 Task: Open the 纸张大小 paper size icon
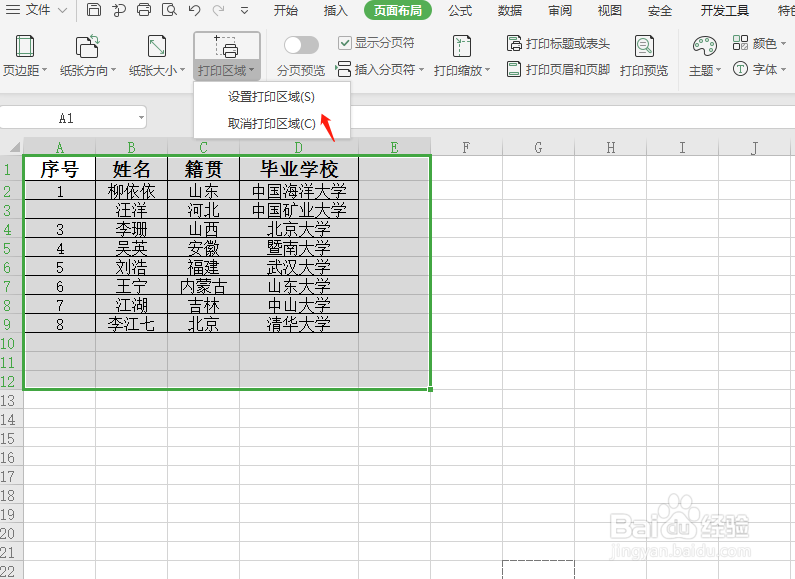click(x=157, y=47)
